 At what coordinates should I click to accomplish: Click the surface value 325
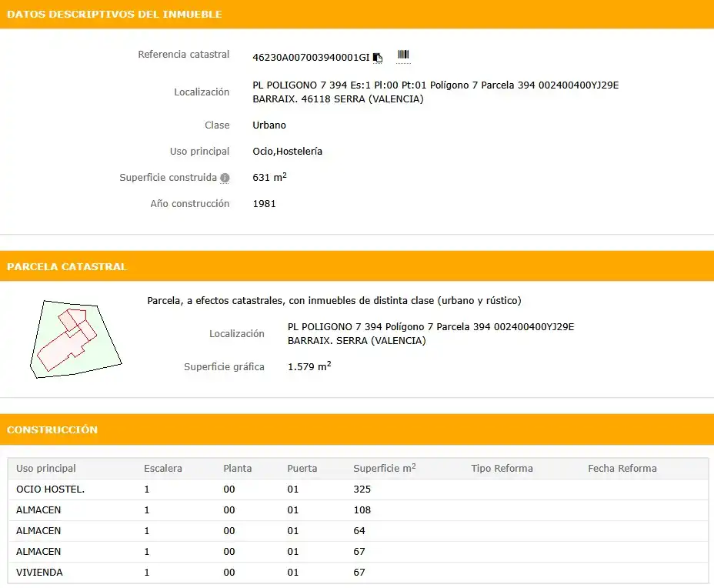[362, 489]
